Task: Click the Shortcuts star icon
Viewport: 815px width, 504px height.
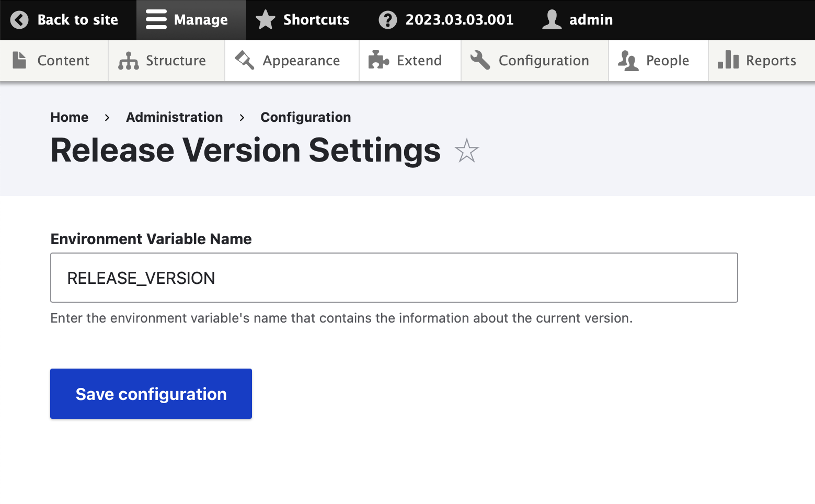Action: pos(266,20)
